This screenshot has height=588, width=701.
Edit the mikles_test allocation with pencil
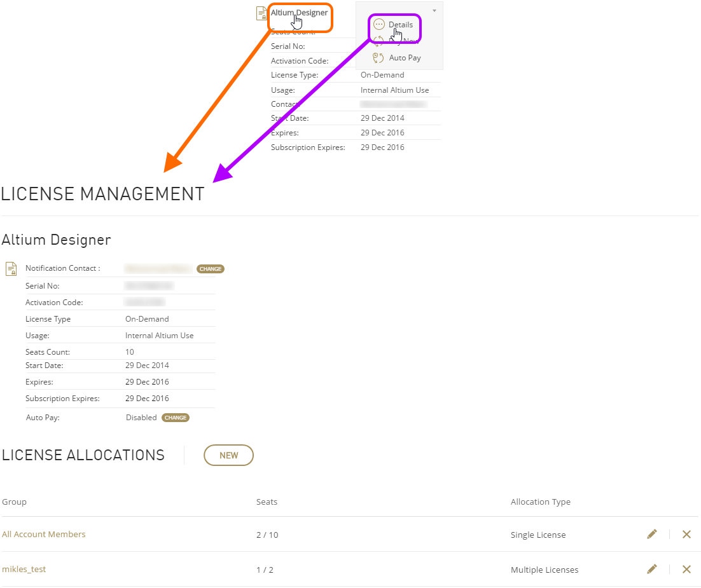(x=652, y=570)
